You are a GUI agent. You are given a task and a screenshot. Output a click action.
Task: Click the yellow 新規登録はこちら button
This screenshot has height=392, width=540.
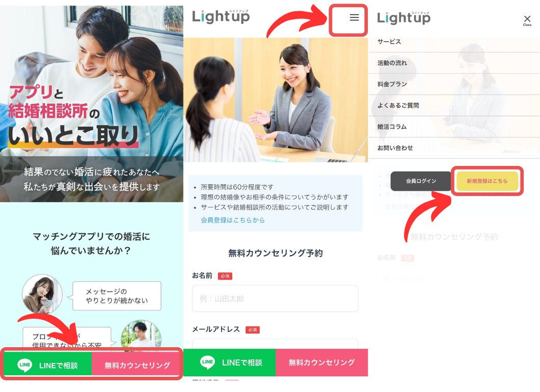pyautogui.click(x=487, y=181)
